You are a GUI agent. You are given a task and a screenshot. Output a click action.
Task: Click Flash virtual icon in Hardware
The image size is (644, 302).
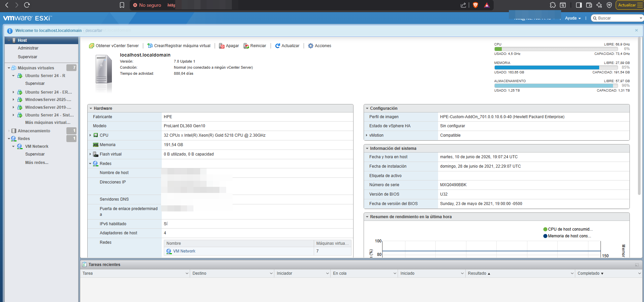(x=96, y=154)
